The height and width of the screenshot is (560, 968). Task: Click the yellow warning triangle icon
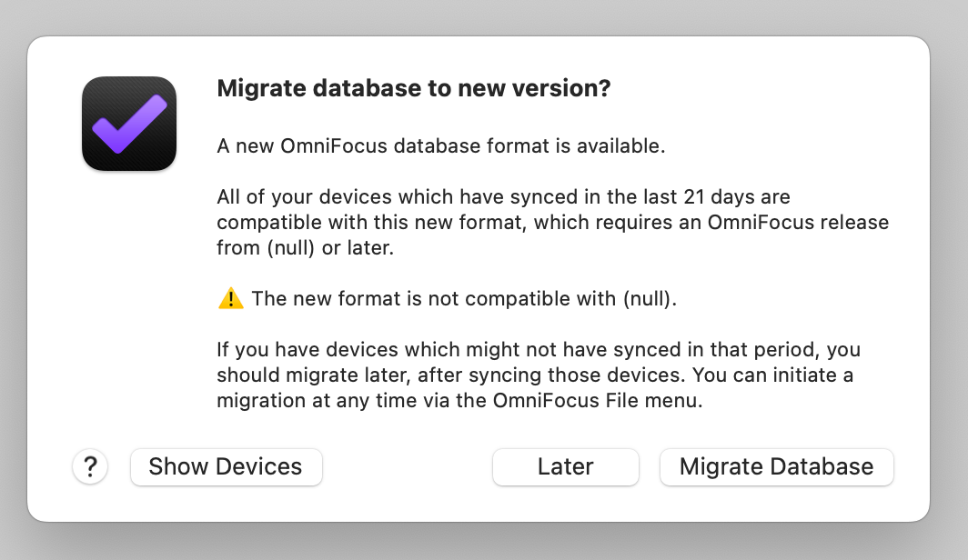tap(231, 298)
